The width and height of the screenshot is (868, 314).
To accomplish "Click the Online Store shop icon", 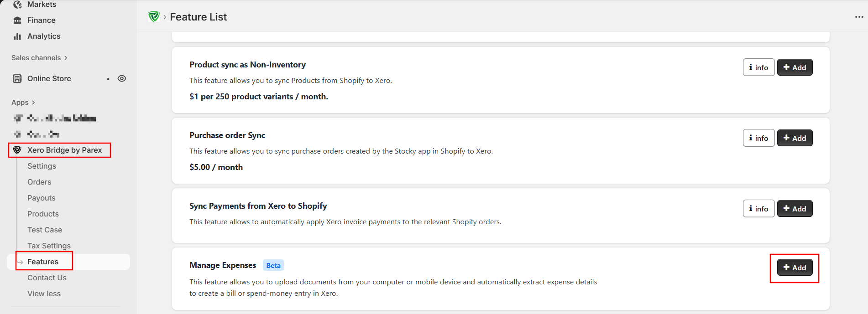I will tap(17, 79).
